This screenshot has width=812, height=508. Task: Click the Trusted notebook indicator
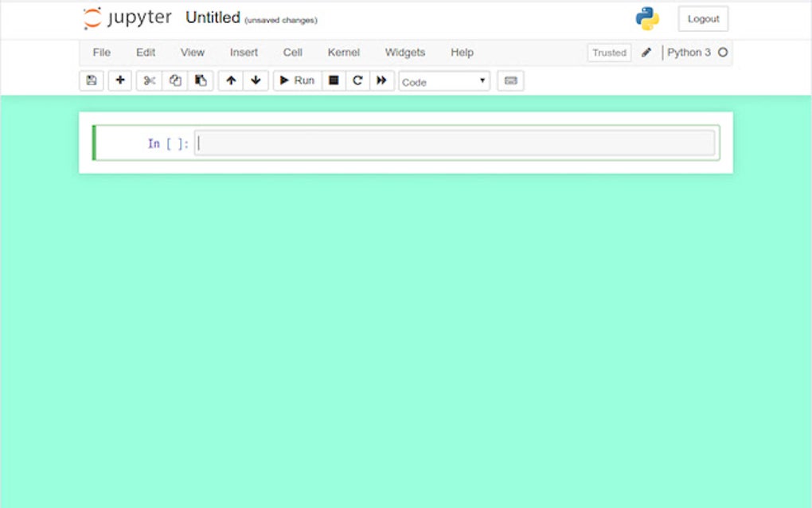608,52
